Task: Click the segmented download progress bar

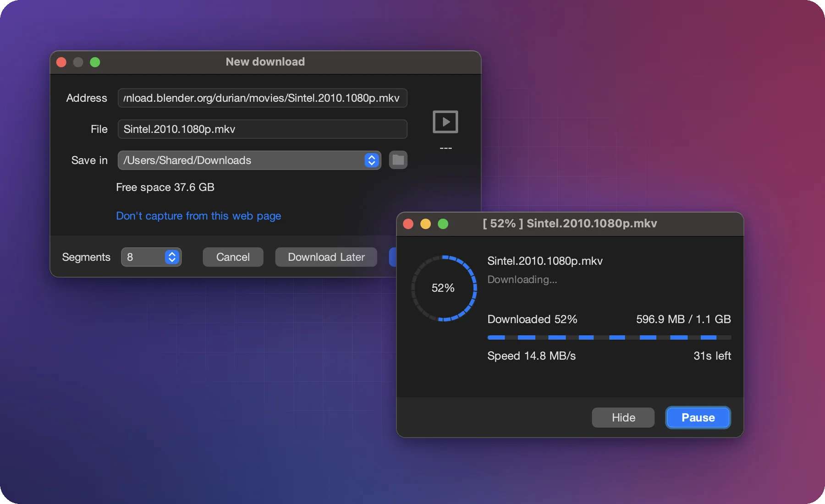Action: point(609,338)
